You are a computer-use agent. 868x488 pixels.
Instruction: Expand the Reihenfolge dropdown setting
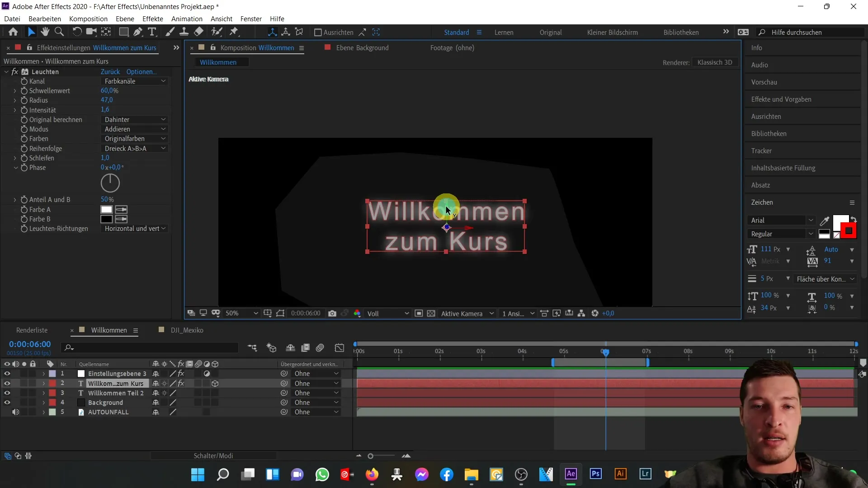coord(164,148)
